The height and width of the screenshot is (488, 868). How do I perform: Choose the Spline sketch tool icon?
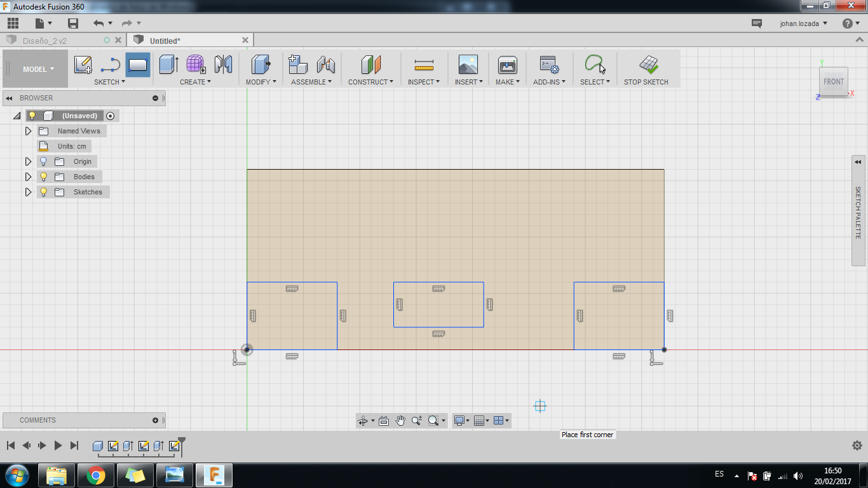coord(111,64)
